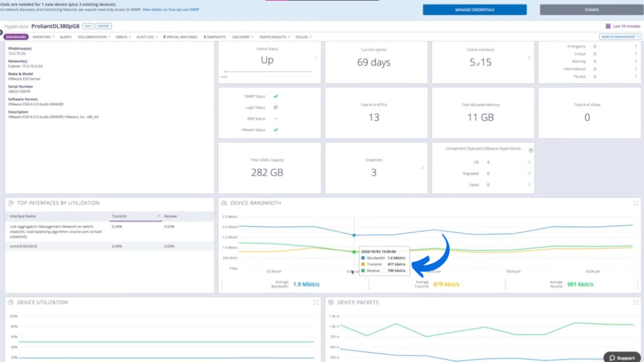Open the SYSLOG tab menu
This screenshot has width=644, height=362.
pos(303,37)
